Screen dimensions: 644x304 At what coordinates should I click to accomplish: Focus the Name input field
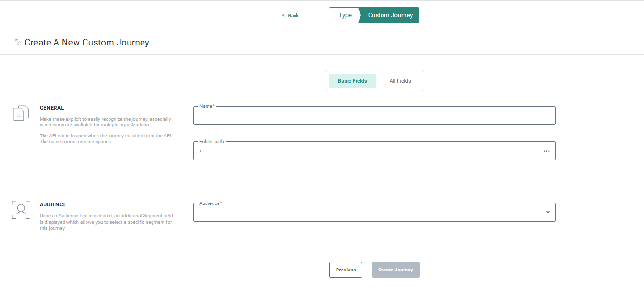(x=374, y=116)
